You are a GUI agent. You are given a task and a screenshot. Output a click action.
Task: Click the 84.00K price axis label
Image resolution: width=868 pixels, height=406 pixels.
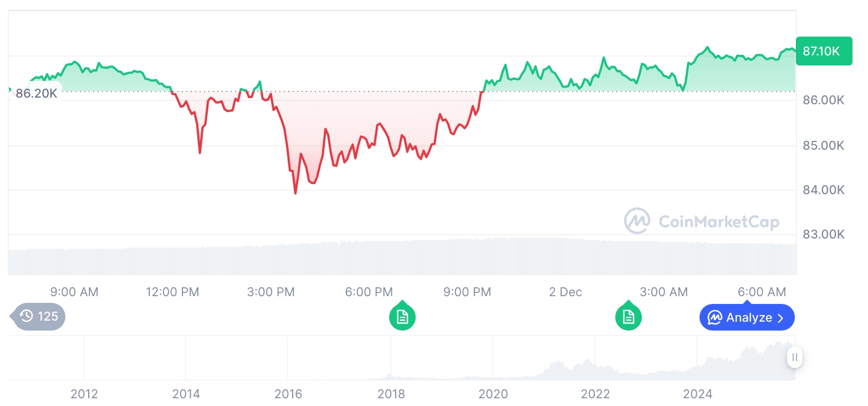click(x=823, y=190)
